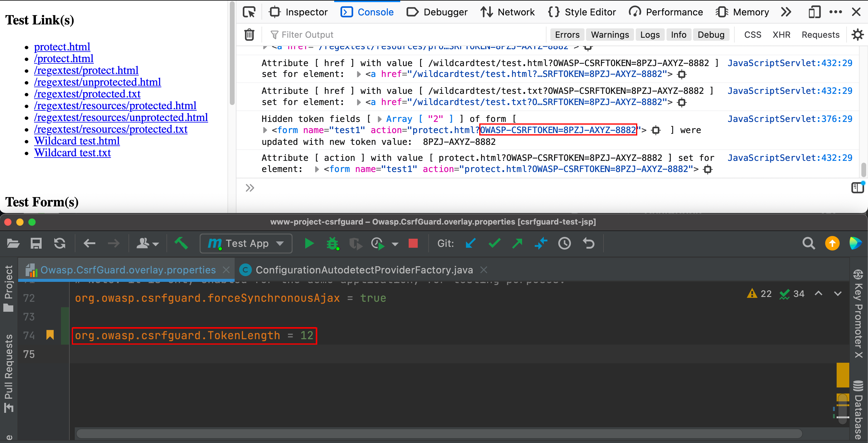The image size is (868, 443).
Task: Start debugging with the bug icon
Action: click(333, 244)
